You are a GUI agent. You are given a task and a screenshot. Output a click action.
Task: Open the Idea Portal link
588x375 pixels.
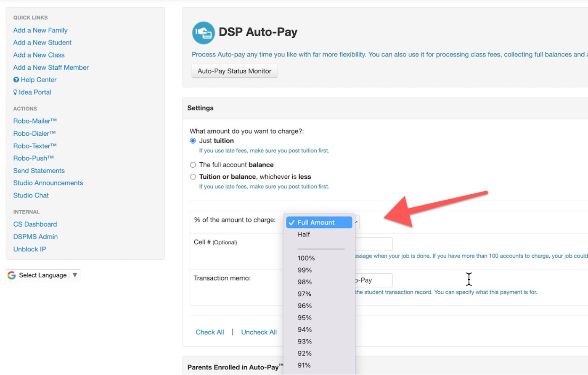coord(35,92)
